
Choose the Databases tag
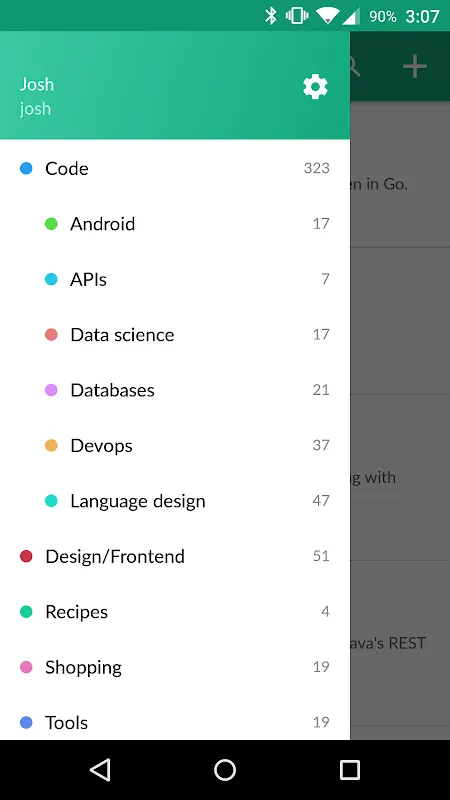[175, 390]
